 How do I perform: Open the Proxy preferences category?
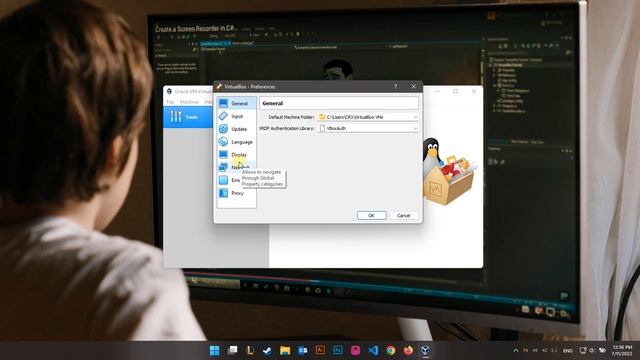[x=237, y=193]
